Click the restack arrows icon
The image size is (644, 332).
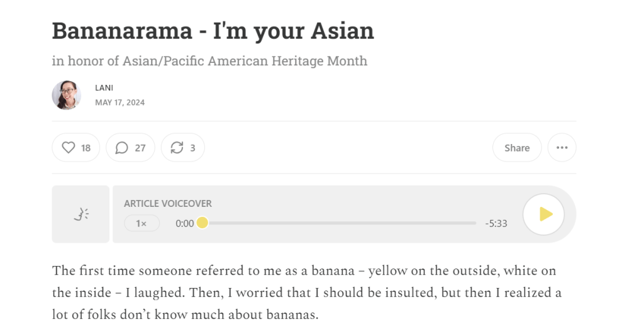(177, 148)
